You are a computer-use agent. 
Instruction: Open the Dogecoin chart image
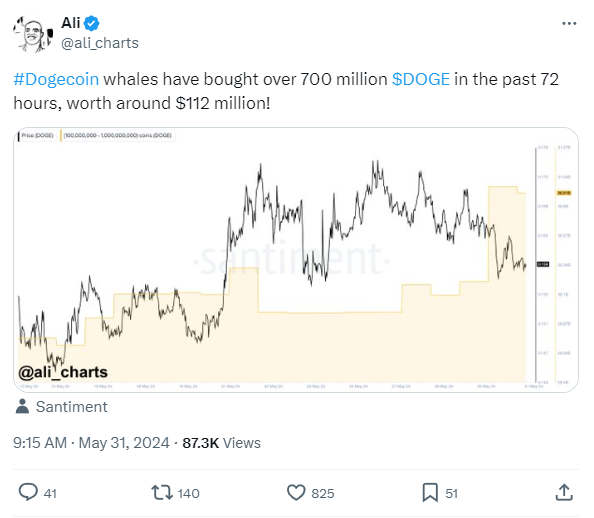(296, 260)
